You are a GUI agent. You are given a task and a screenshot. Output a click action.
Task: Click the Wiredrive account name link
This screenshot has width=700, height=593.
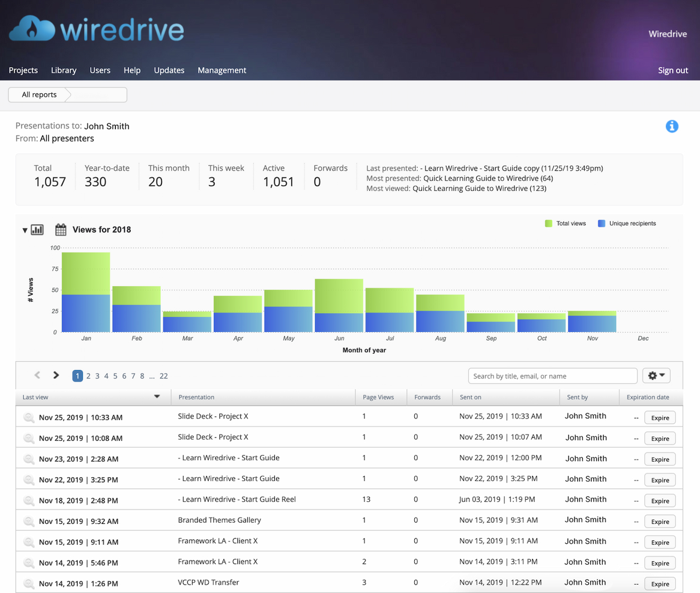pyautogui.click(x=668, y=34)
